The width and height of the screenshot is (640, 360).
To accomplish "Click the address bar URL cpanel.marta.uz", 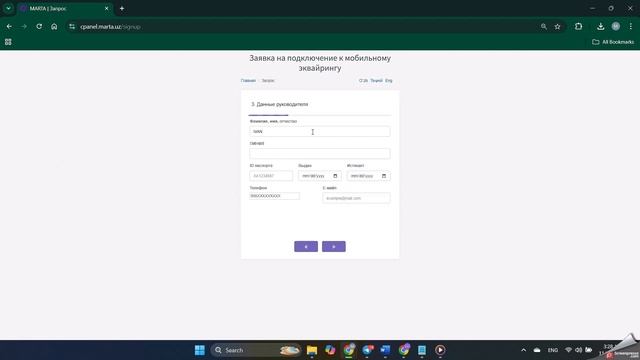I will pyautogui.click(x=110, y=27).
